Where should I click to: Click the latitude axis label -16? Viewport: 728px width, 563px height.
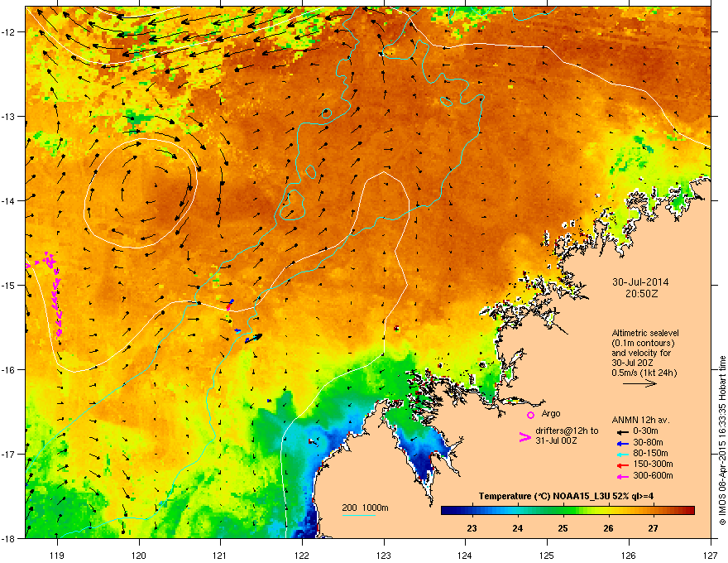coord(9,370)
